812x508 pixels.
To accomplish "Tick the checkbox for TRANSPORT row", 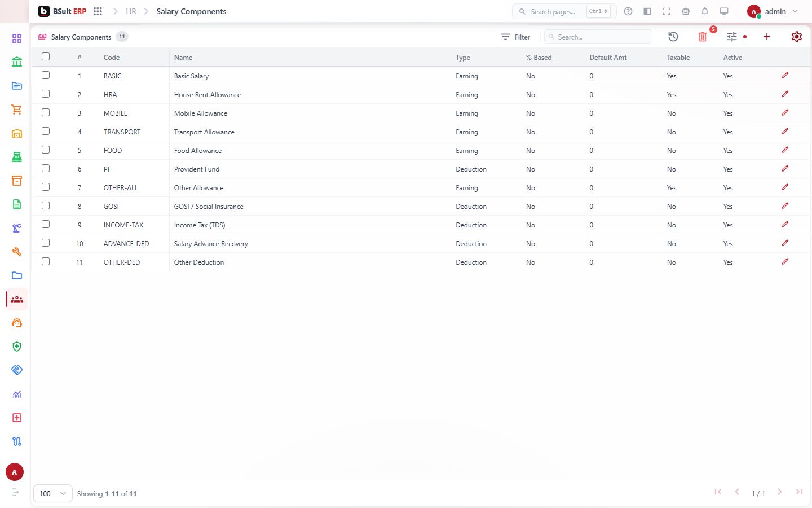I will click(x=46, y=131).
